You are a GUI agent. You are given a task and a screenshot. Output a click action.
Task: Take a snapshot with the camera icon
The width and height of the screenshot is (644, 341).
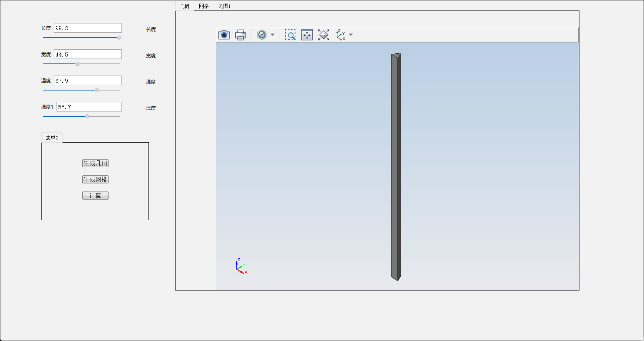(224, 35)
